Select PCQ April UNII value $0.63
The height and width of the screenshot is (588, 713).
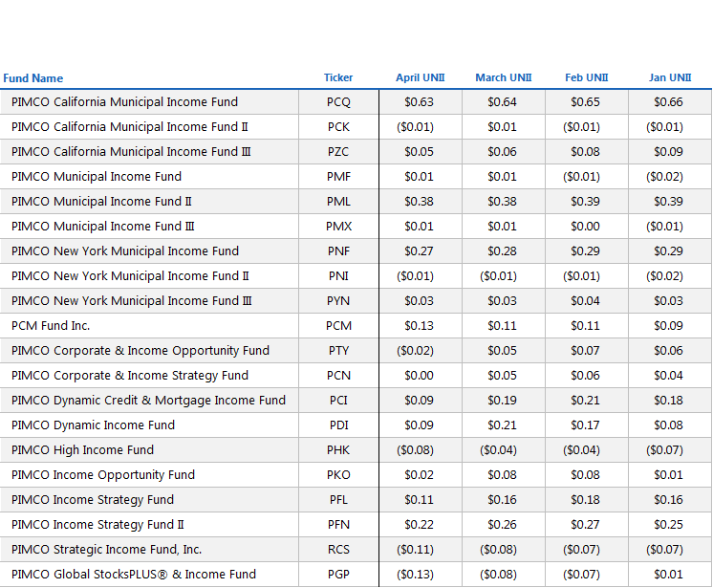(x=421, y=102)
